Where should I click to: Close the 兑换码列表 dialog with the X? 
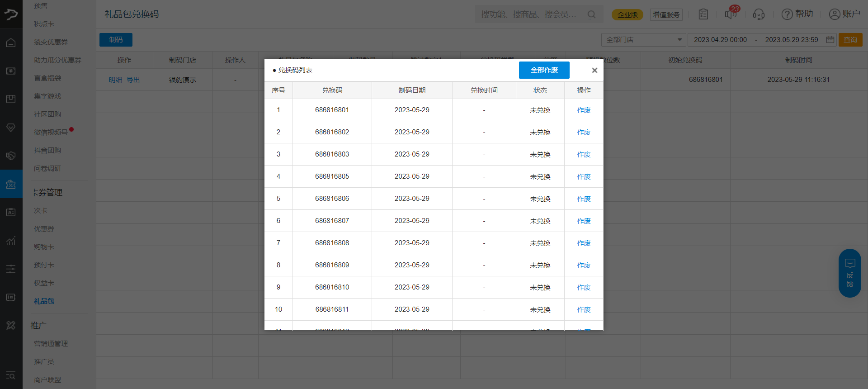(x=594, y=70)
